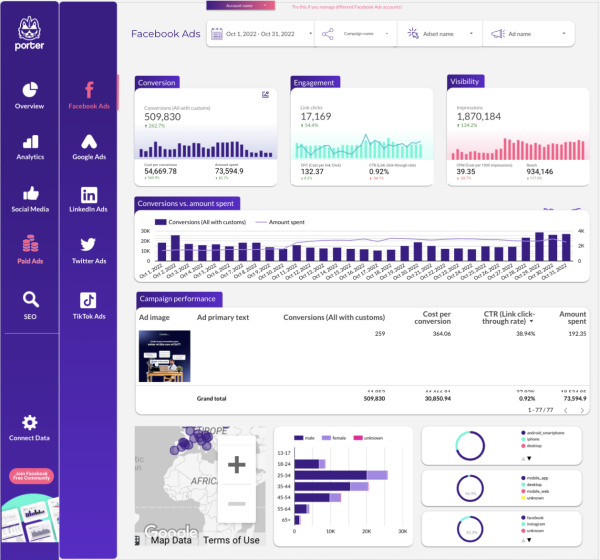
Task: Sort by Ad primary text column
Action: (223, 317)
